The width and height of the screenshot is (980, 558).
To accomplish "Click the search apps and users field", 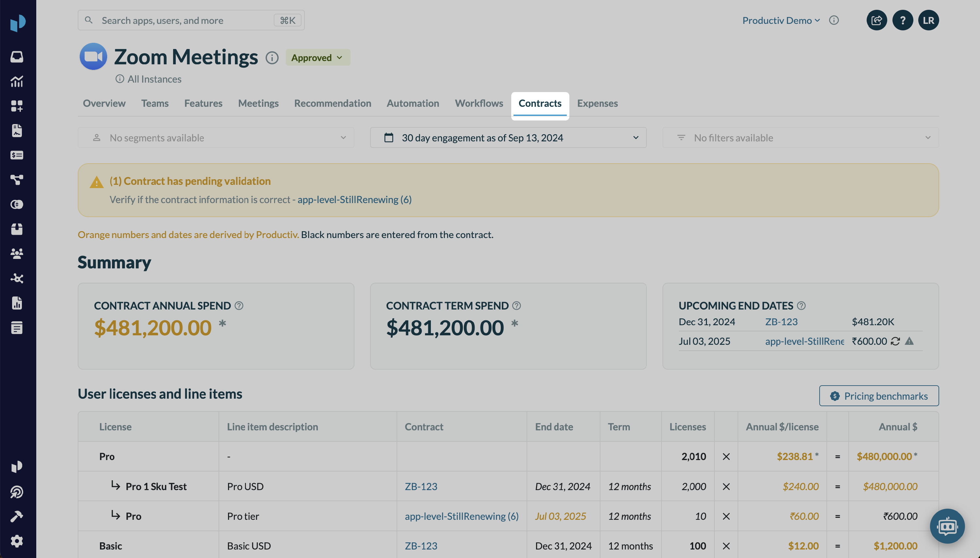I will [x=184, y=20].
